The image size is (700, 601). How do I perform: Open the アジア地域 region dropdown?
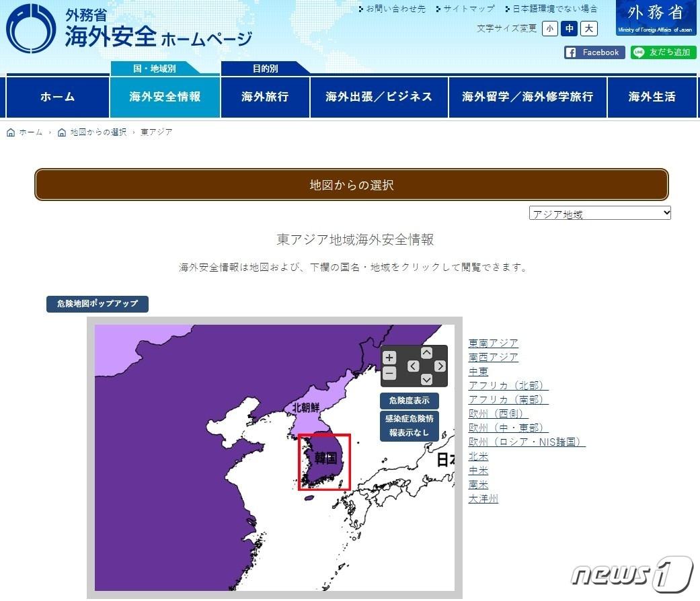[600, 213]
